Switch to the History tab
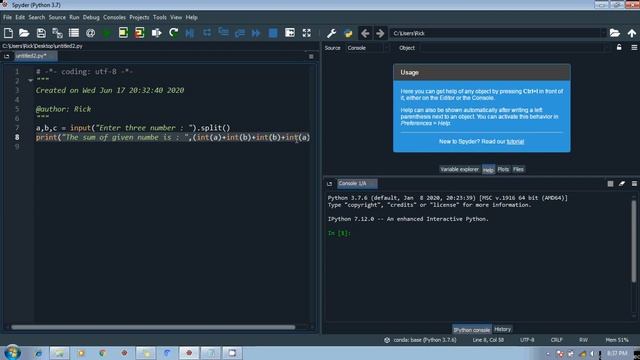The width and height of the screenshot is (640, 360). click(x=502, y=329)
